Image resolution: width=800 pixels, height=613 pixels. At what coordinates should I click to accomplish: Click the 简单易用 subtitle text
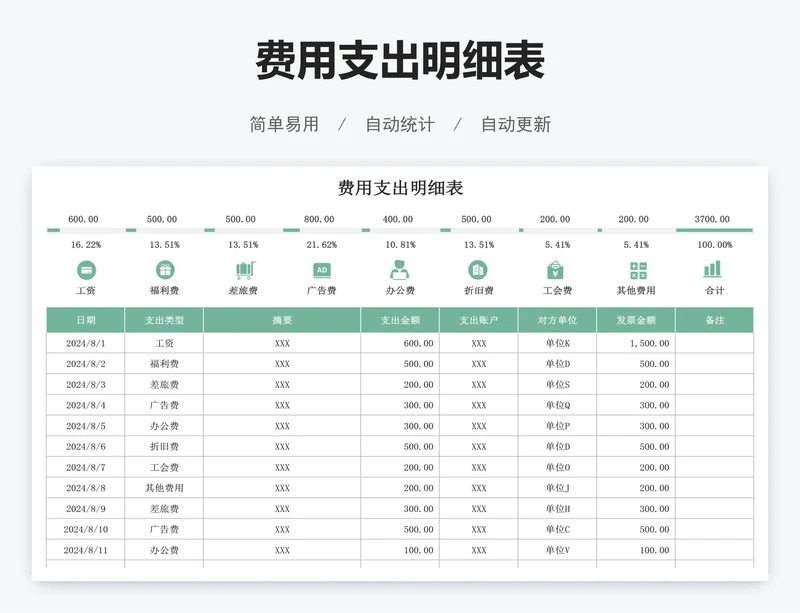(284, 125)
